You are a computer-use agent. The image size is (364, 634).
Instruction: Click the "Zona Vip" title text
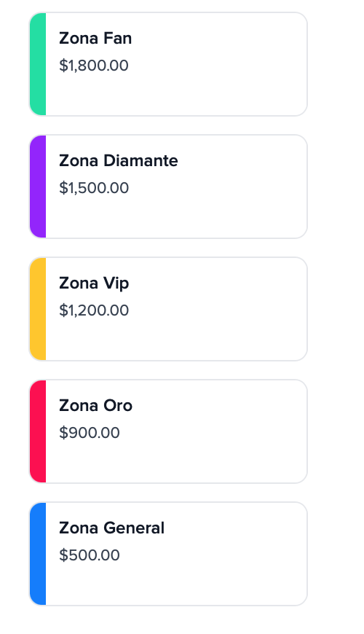coord(94,284)
